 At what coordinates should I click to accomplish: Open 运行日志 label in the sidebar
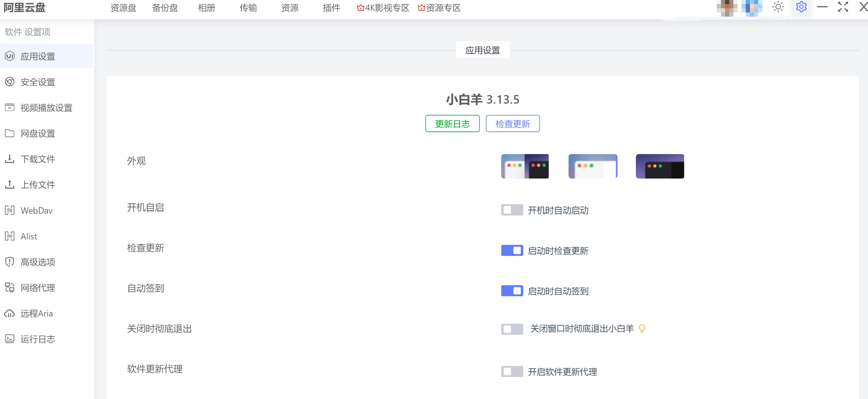(38, 339)
